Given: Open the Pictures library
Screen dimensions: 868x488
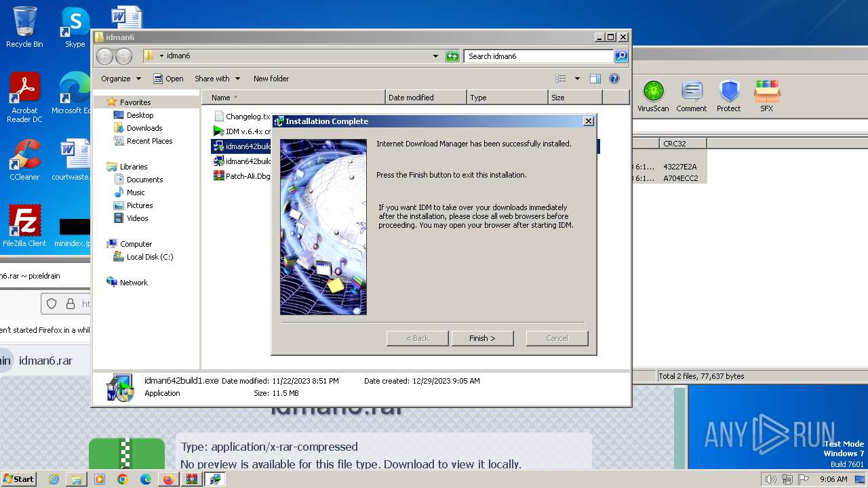Looking at the screenshot, I should (140, 205).
